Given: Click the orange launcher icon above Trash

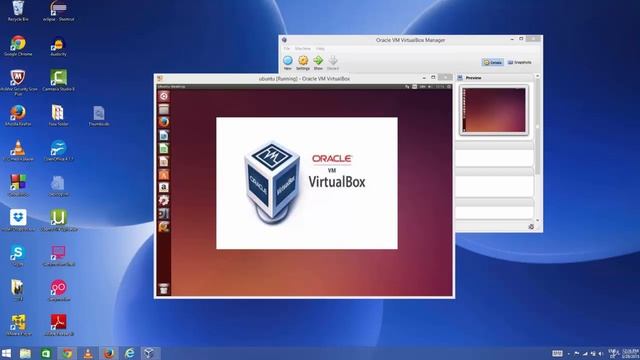Looking at the screenshot, I should [164, 227].
